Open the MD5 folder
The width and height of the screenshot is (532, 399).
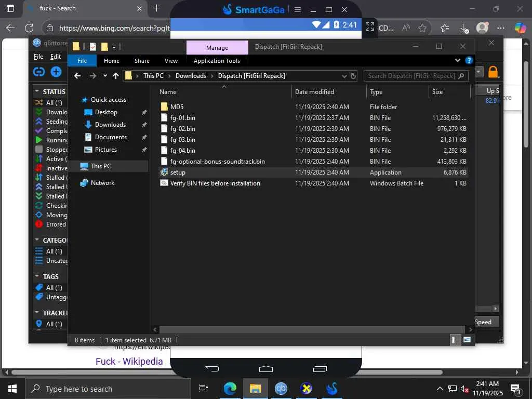coord(177,107)
